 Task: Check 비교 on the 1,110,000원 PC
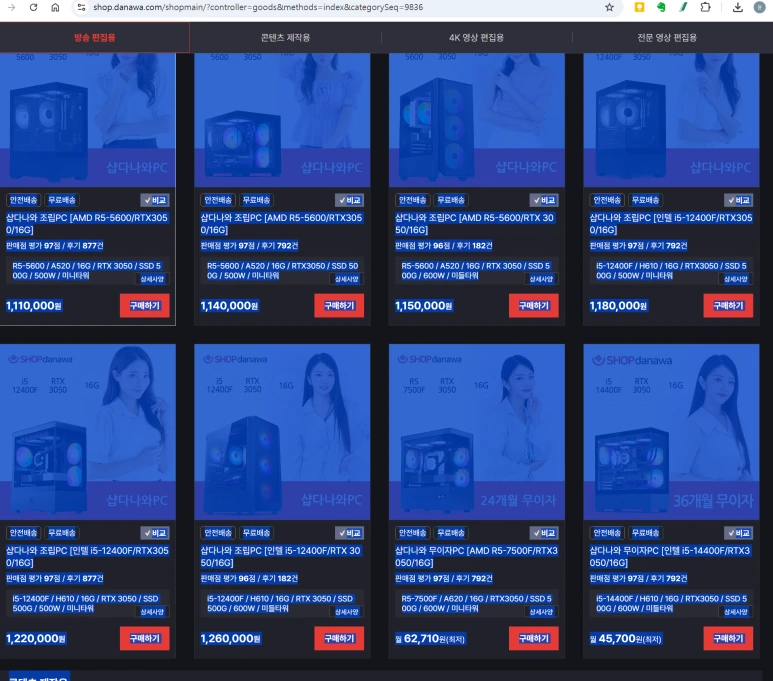155,200
